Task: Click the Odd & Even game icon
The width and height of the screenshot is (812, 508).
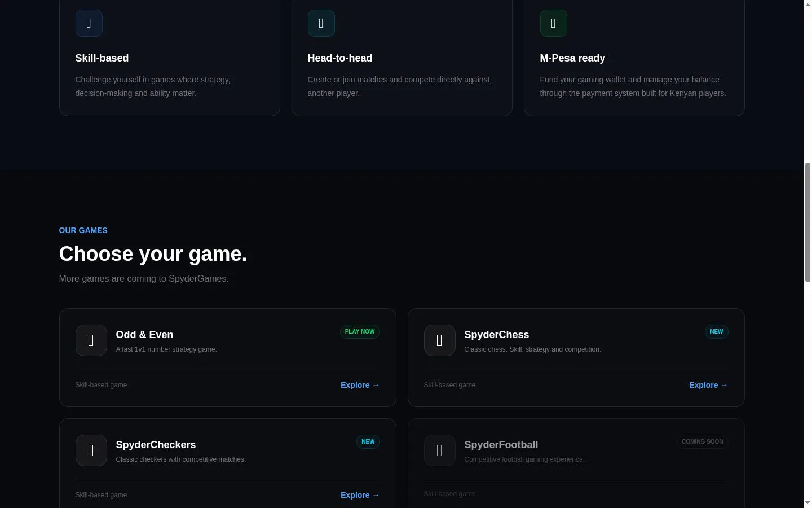Action: click(91, 340)
